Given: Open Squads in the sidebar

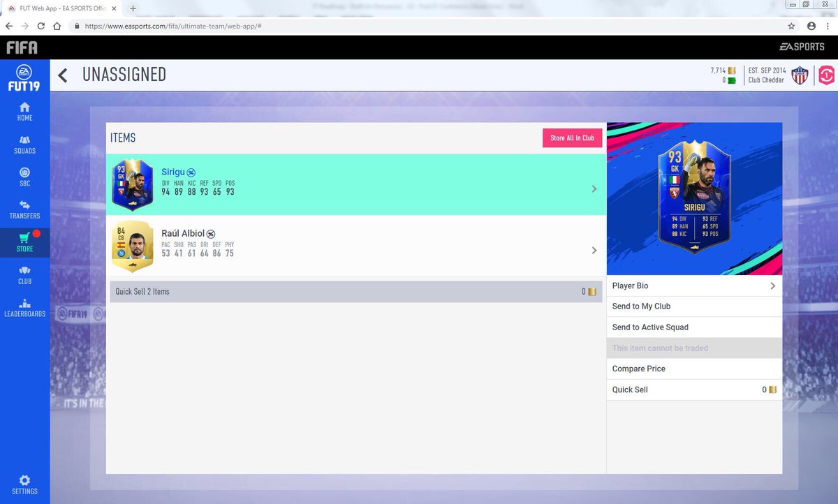Looking at the screenshot, I should click(x=24, y=144).
